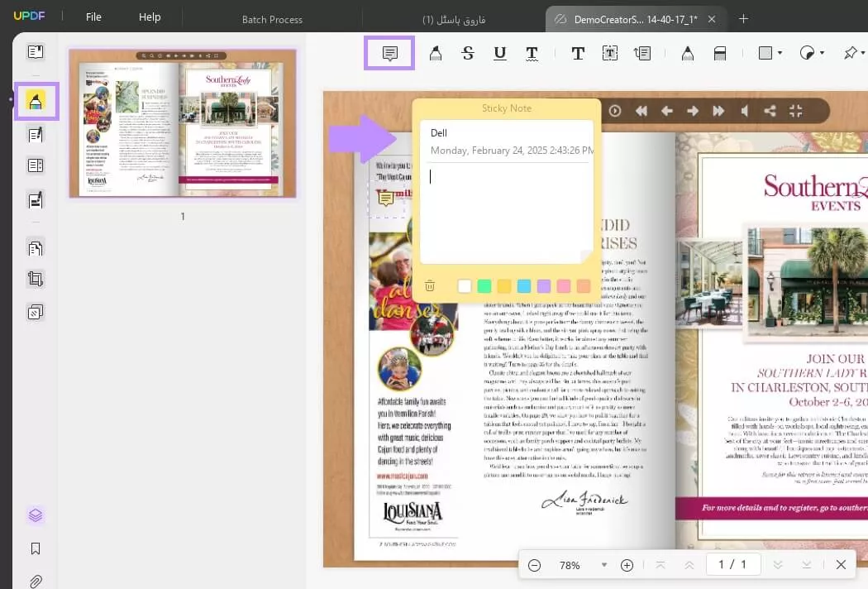Click the Help menu
This screenshot has width=868, height=589.
click(150, 17)
